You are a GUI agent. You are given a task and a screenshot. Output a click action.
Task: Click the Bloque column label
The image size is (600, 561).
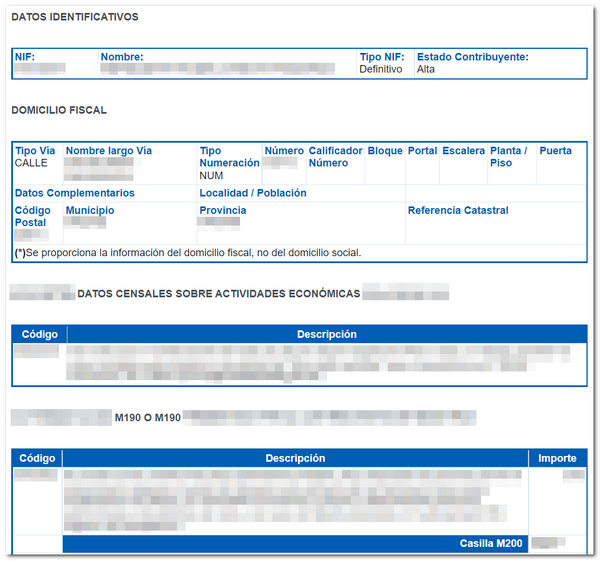point(385,151)
